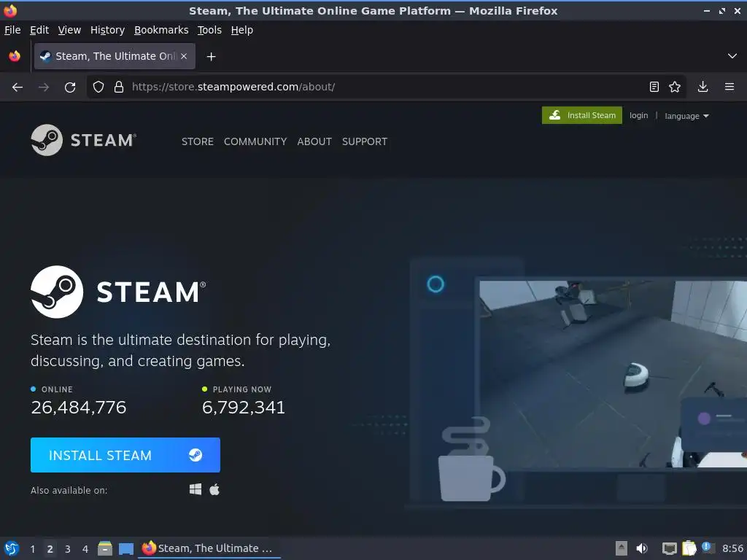The width and height of the screenshot is (747, 560).
Task: Click the Apple macOS platform icon
Action: tap(214, 489)
